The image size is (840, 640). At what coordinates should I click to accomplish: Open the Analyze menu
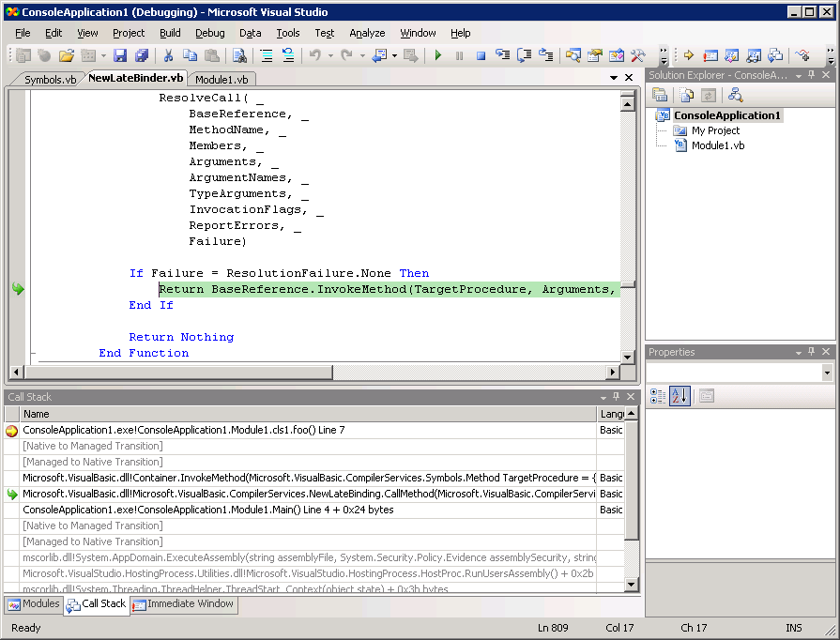coord(367,33)
